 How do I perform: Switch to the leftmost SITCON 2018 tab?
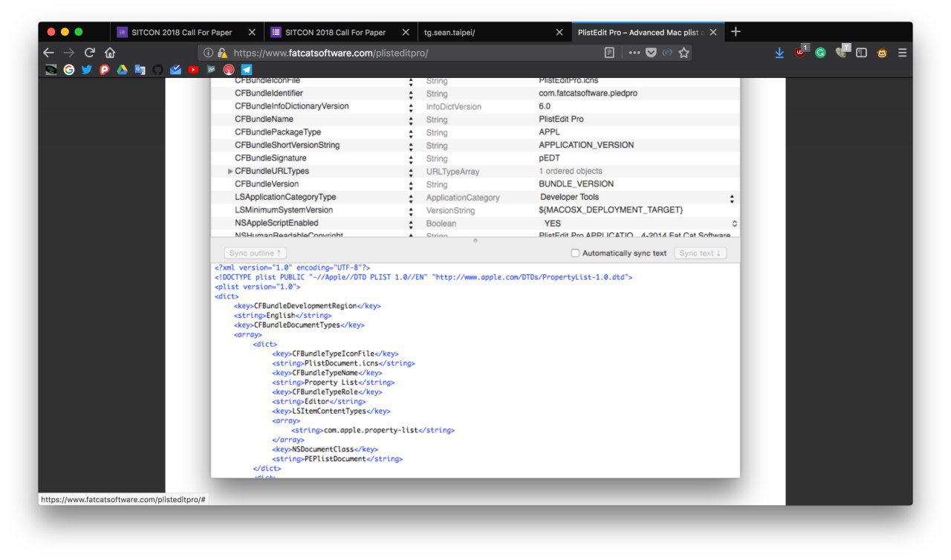tap(186, 32)
